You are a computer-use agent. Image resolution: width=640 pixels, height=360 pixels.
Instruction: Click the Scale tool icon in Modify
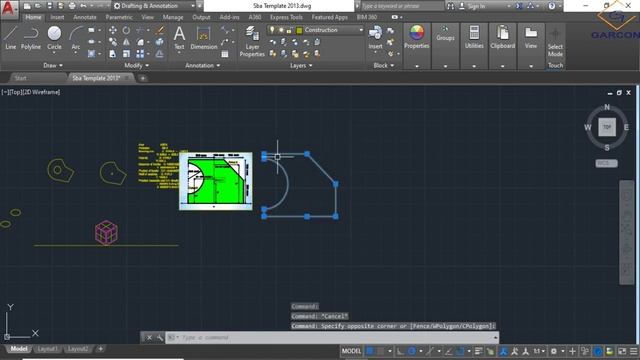click(x=127, y=54)
